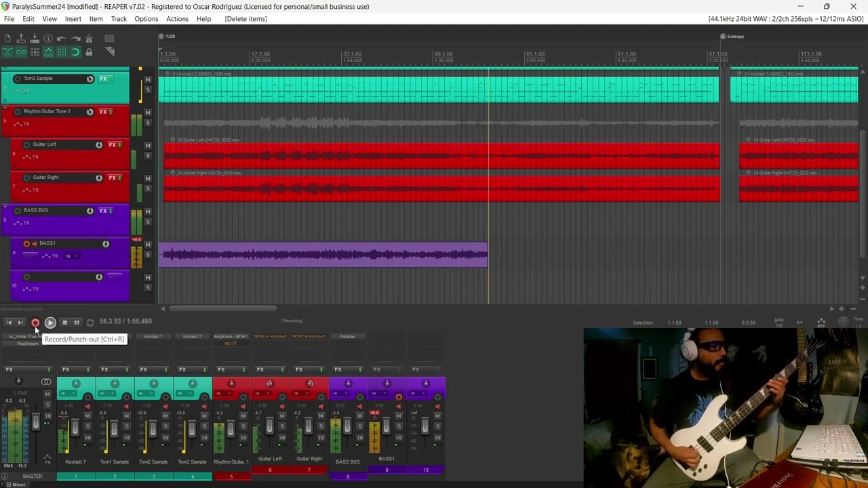The image size is (868, 488).
Task: Mute the master track in mixer
Action: (x=47, y=394)
